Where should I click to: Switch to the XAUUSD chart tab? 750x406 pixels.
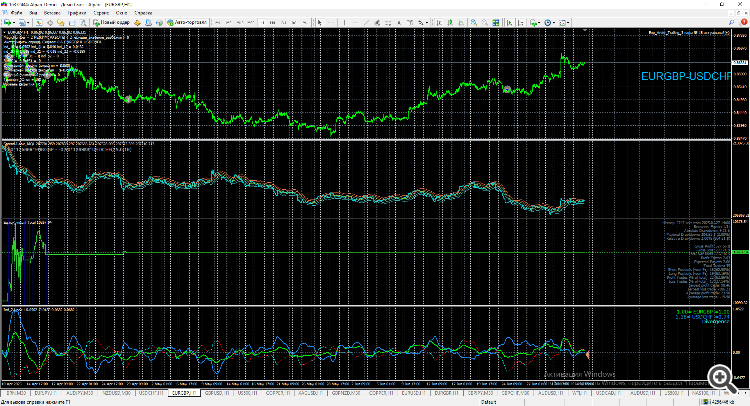(309, 393)
